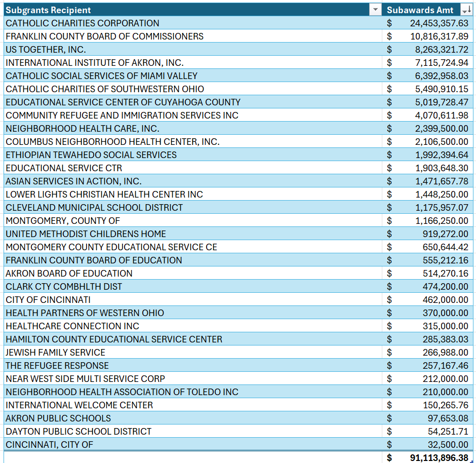Screen dimensions: 476x463
Task: Select the CINCINNATI, CITY OF cell
Action: pyautogui.click(x=193, y=445)
